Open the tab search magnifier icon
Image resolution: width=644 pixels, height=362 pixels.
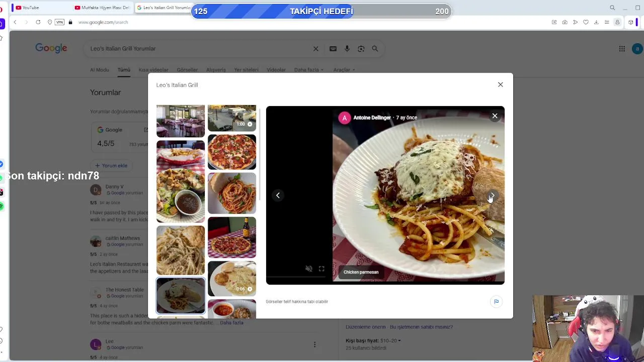[x=612, y=8]
